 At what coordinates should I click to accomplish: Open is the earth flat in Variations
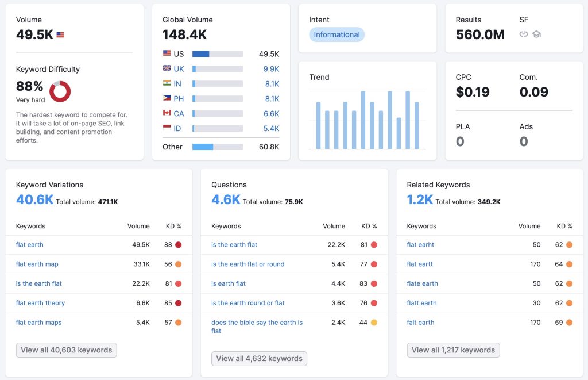point(38,283)
